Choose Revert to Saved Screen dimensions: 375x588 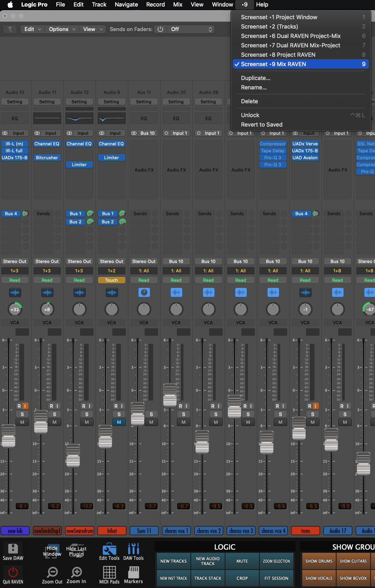click(x=301, y=125)
